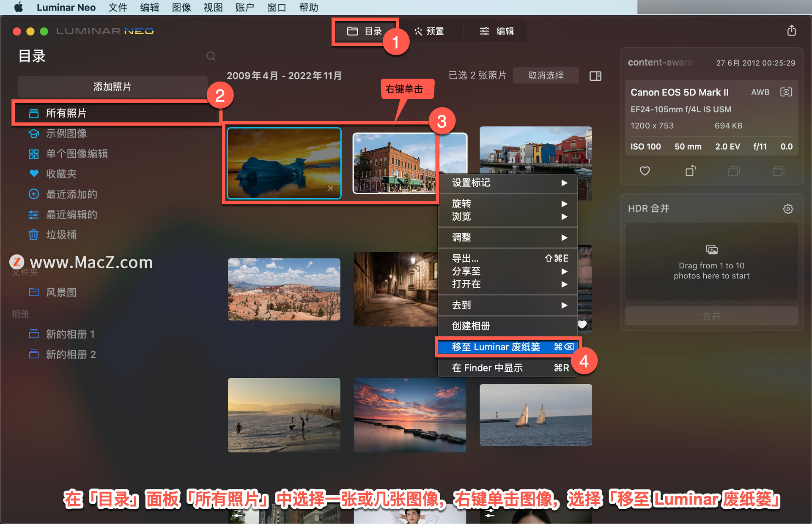
Task: Open the 视图 menu in menu bar
Action: click(x=213, y=7)
